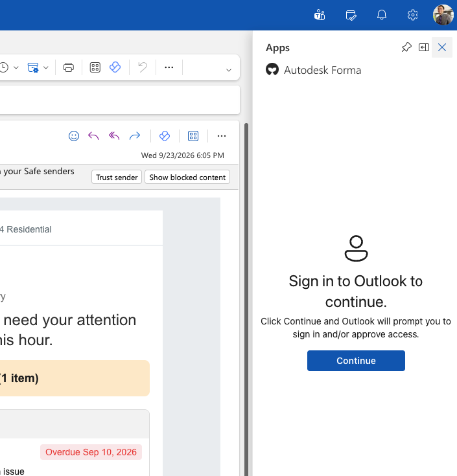Screen dimensions: 457x476
Task: Expand the ribbon with the chevron
Action: tap(229, 70)
